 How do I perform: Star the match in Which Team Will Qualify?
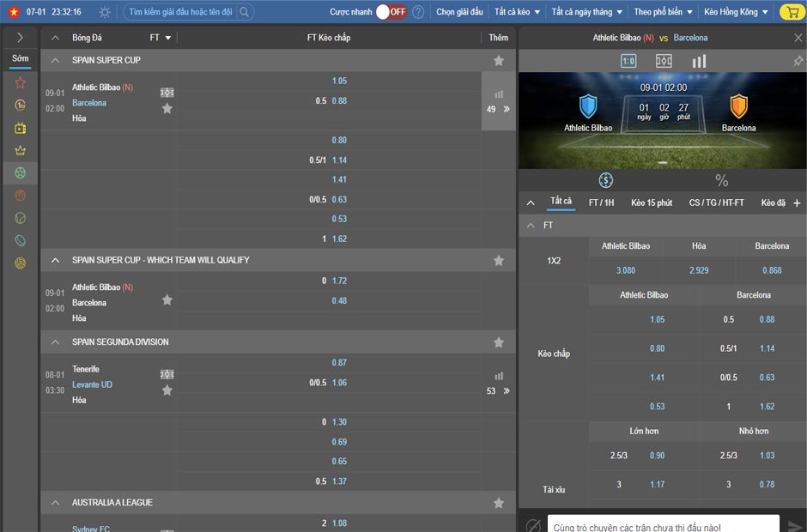tap(167, 300)
